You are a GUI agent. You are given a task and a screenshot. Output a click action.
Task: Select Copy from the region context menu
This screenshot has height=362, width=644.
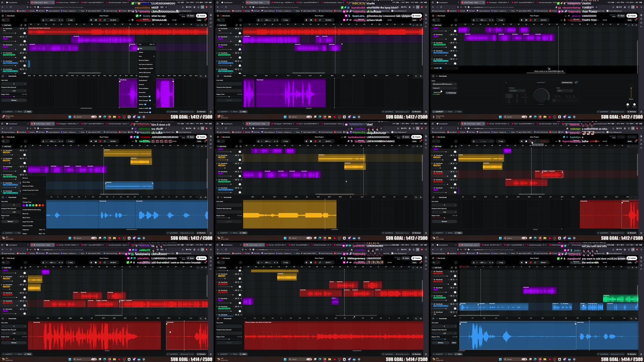click(x=141, y=48)
